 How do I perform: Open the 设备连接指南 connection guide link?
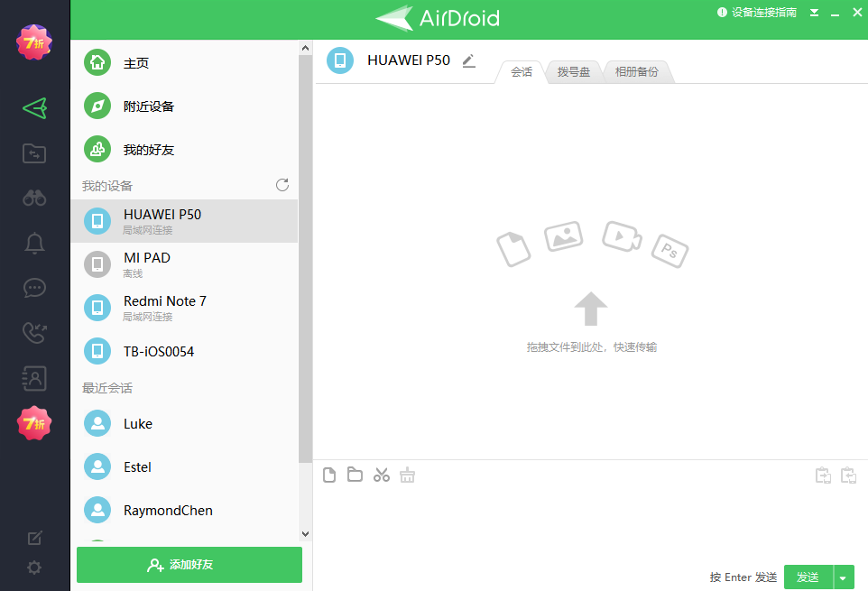(757, 12)
